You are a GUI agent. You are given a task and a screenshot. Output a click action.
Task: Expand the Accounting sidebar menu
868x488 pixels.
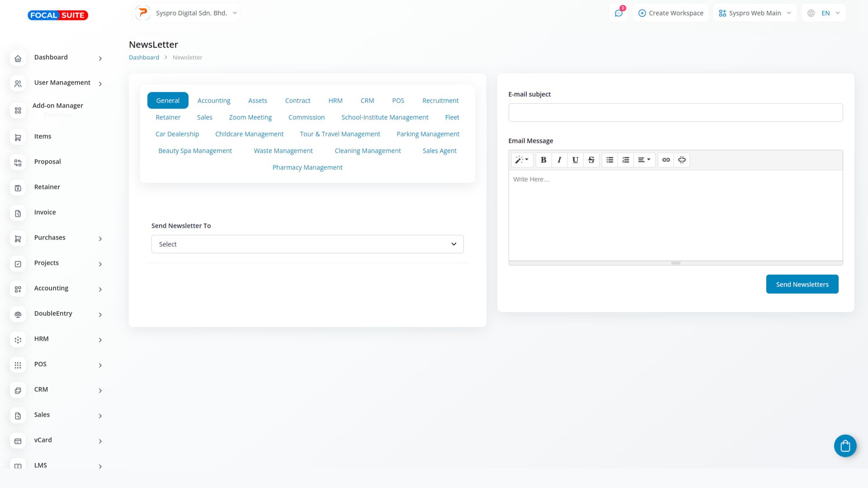tap(68, 288)
